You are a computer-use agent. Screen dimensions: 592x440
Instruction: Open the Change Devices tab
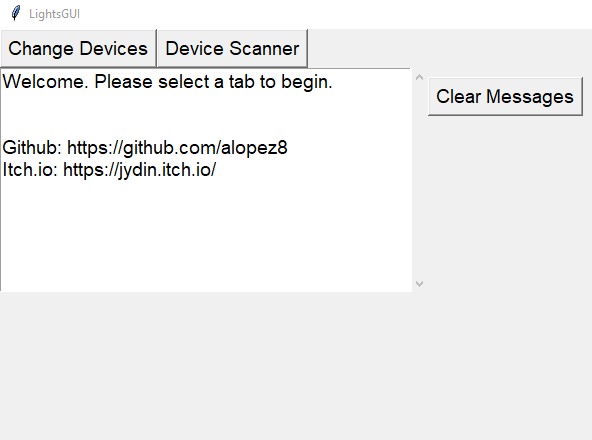[78, 49]
